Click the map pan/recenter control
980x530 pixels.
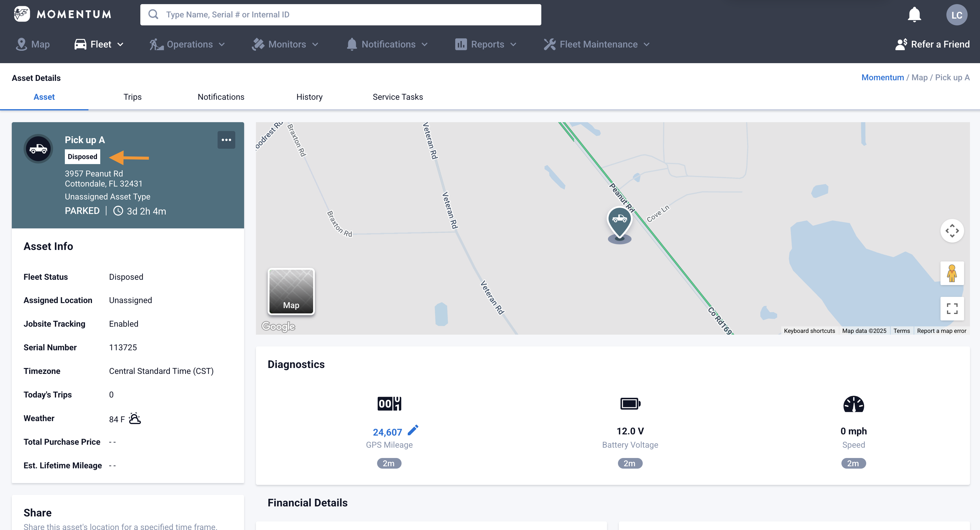952,231
